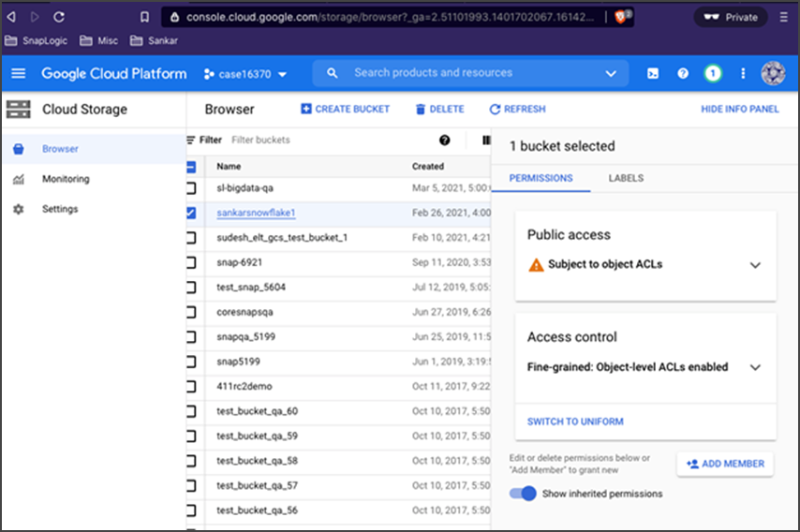Viewport: 800px width, 532px height.
Task: Click the Browser bucket sidebar icon
Action: (x=19, y=149)
